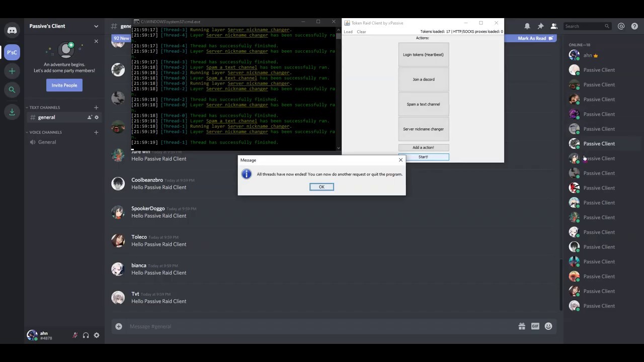The image size is (644, 362).
Task: Open Coolbeanzbro's username in chat
Action: pos(147,180)
